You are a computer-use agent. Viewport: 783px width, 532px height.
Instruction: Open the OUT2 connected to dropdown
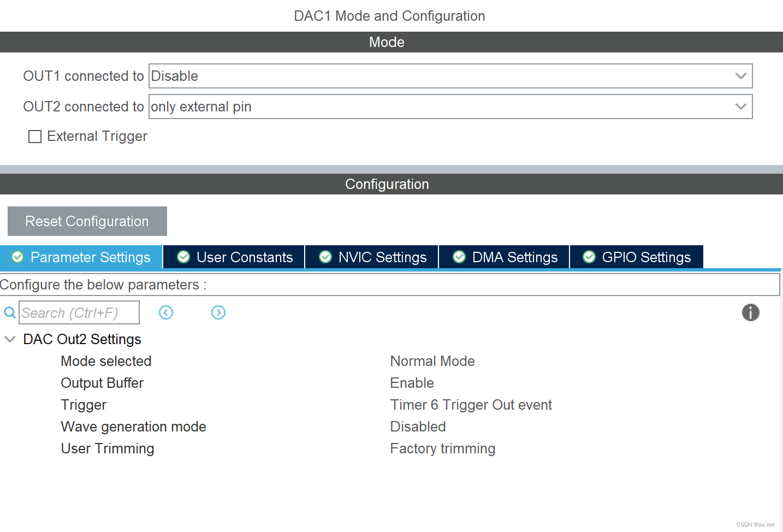(741, 107)
